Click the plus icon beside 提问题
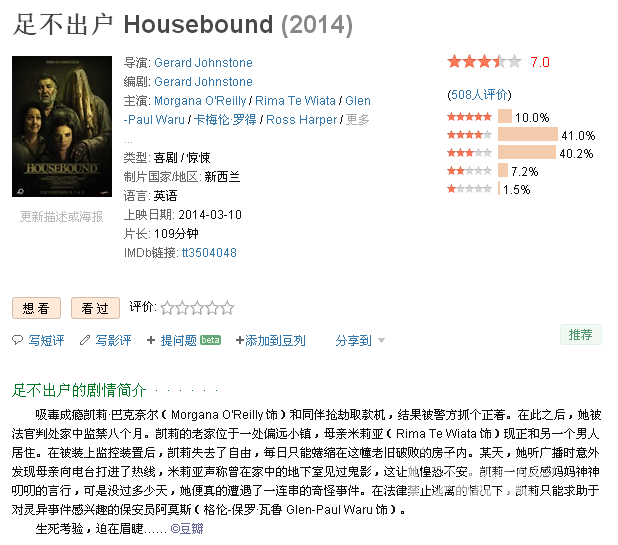618x545 pixels. 151,340
